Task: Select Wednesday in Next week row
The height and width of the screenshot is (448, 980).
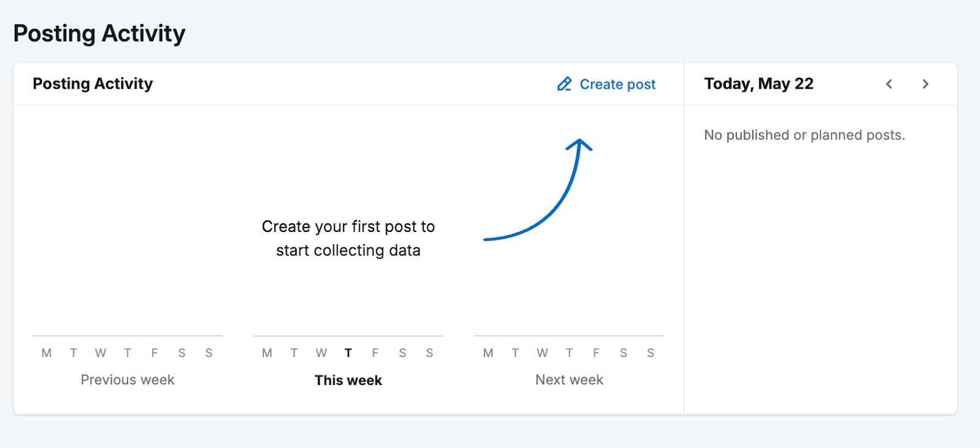Action: coord(542,353)
